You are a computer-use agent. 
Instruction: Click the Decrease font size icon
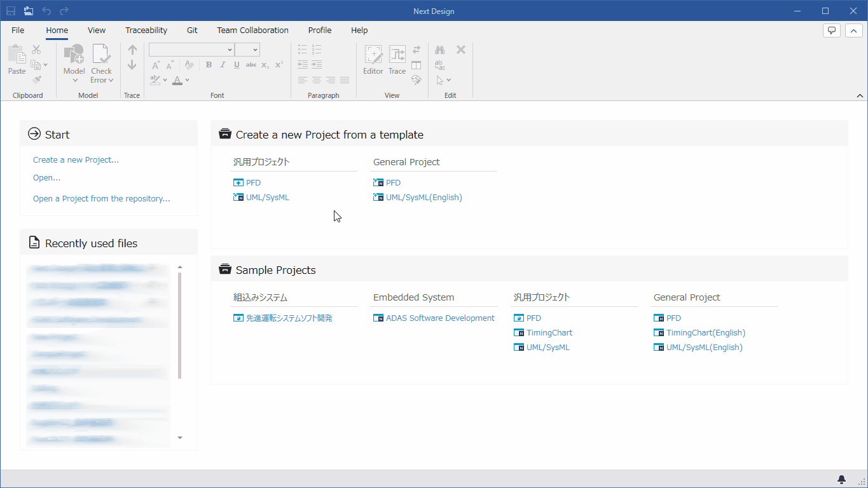coord(170,65)
